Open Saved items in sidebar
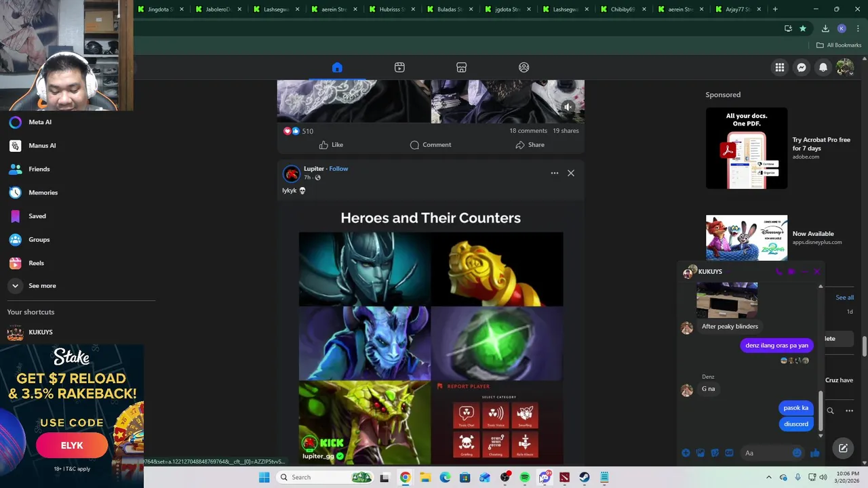The image size is (868, 488). 37,216
